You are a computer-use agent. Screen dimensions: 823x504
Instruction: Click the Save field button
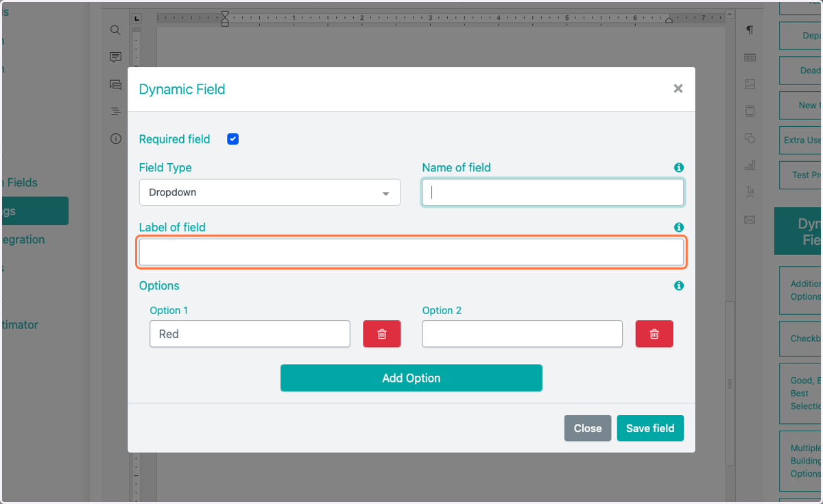(x=650, y=428)
